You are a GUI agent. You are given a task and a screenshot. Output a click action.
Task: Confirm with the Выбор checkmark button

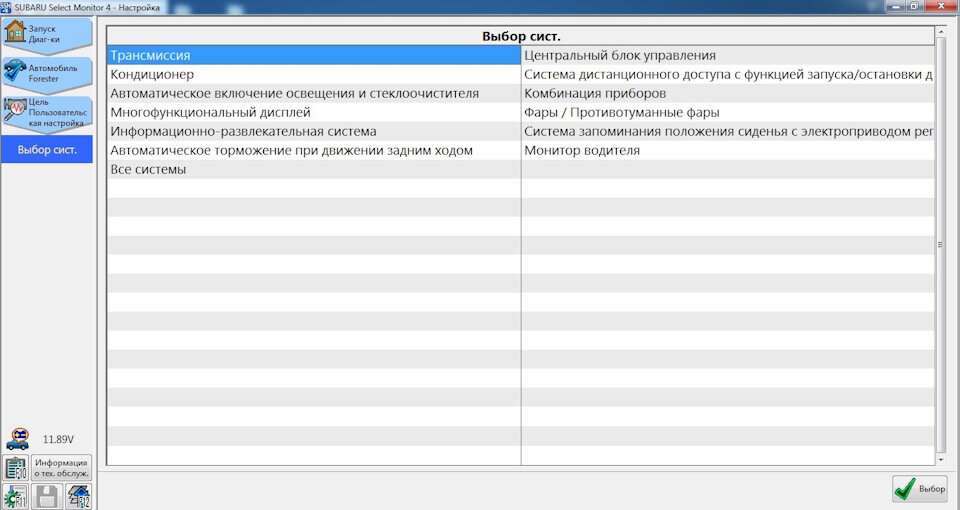tap(920, 489)
